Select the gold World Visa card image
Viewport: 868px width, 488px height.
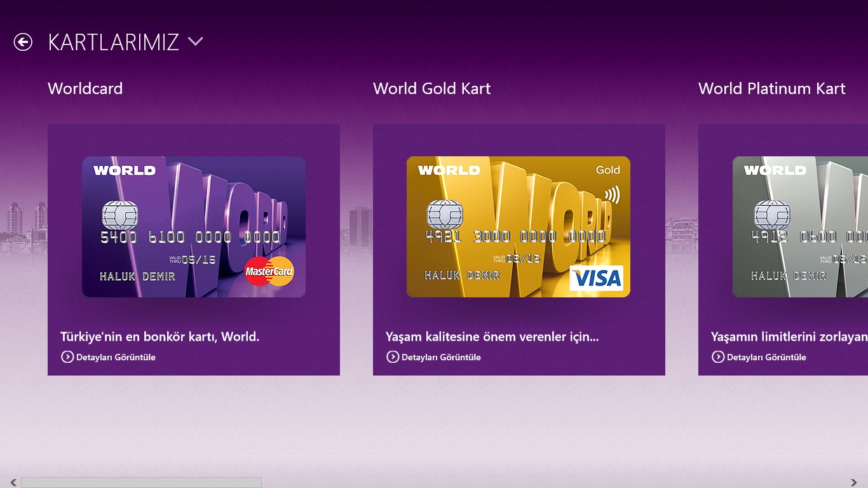tap(519, 227)
